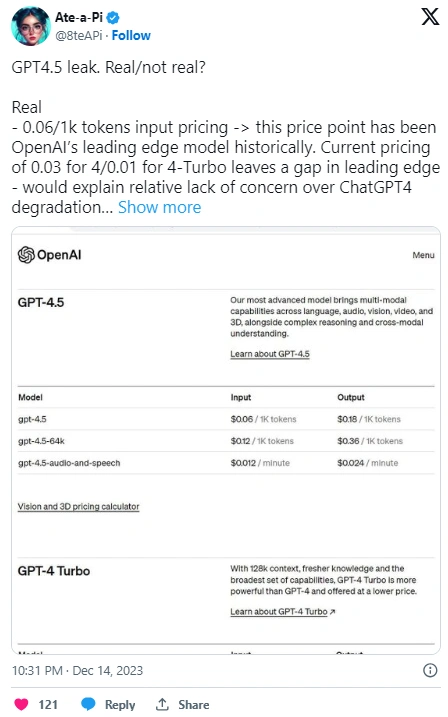Click the reply speech bubble icon
The width and height of the screenshot is (448, 717).
88,704
